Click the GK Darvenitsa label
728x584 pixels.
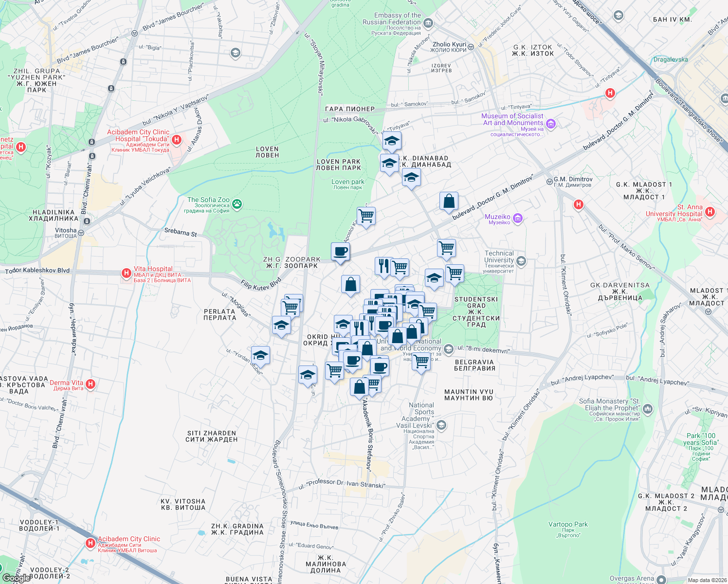click(x=620, y=292)
